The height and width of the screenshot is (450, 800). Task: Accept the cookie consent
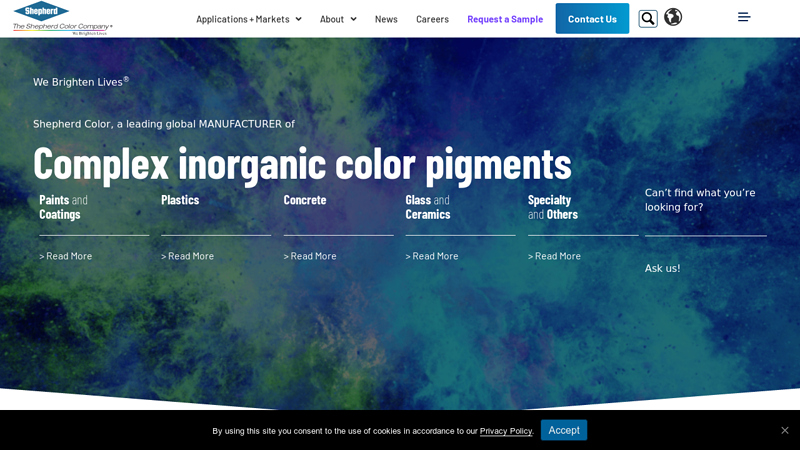click(564, 430)
